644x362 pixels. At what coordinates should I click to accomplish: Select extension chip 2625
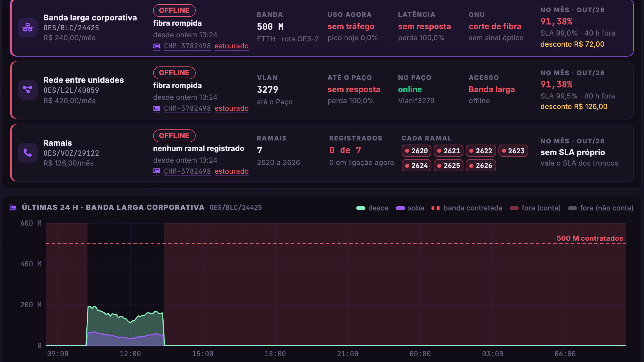pyautogui.click(x=448, y=165)
